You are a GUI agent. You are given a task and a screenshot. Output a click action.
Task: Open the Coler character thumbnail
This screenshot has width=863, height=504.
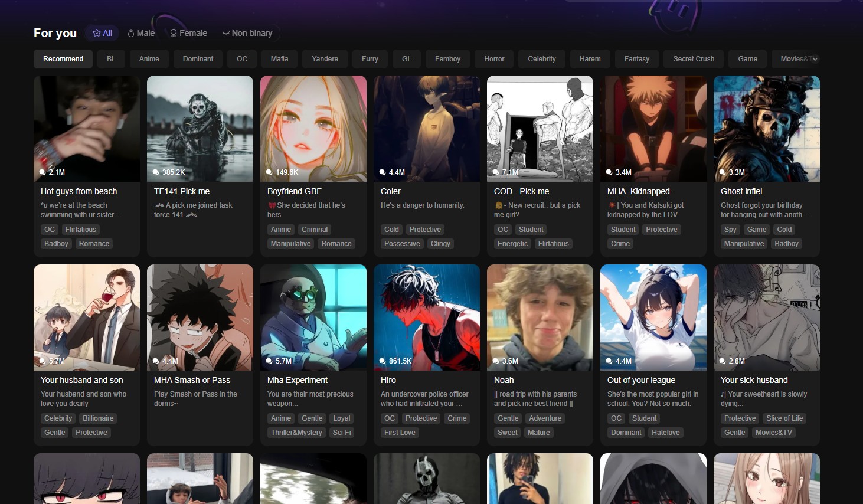click(427, 129)
